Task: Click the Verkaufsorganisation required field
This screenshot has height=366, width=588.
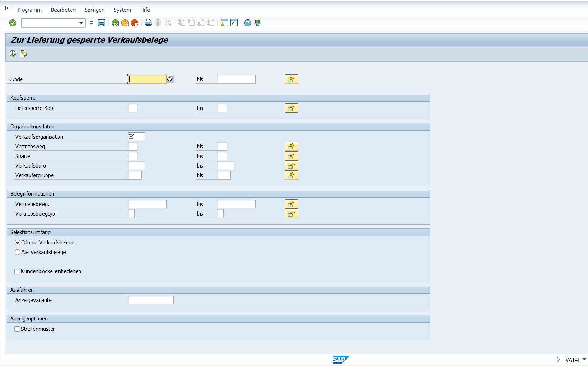Action: coord(136,137)
